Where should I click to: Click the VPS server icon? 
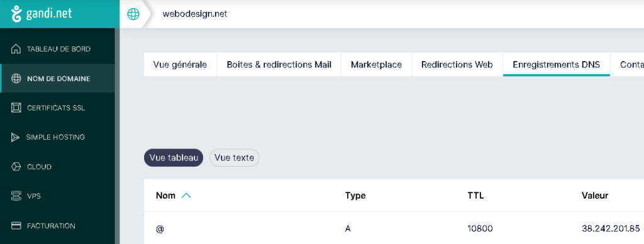pos(16,196)
